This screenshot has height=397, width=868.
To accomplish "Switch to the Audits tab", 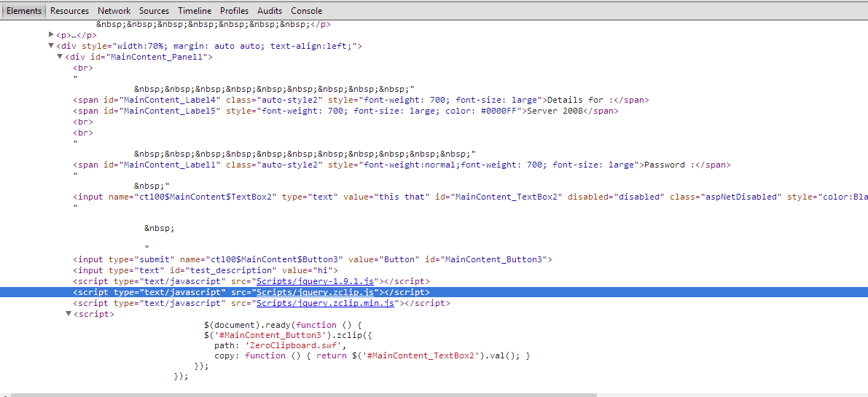I will [270, 10].
